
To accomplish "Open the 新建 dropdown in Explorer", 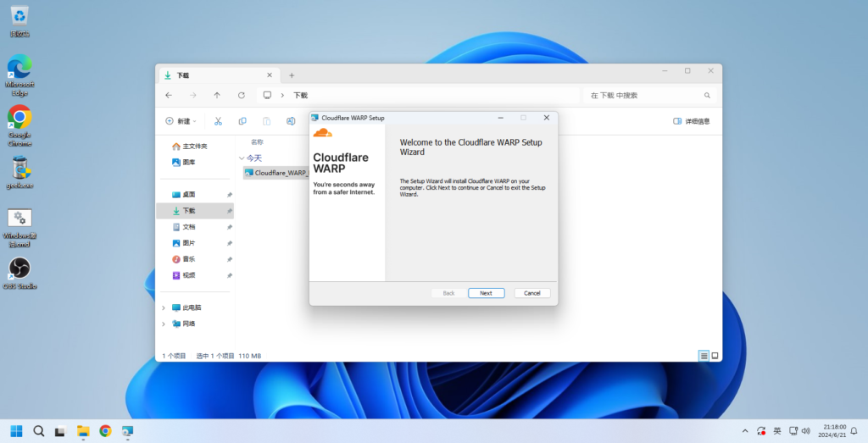I will pos(181,121).
